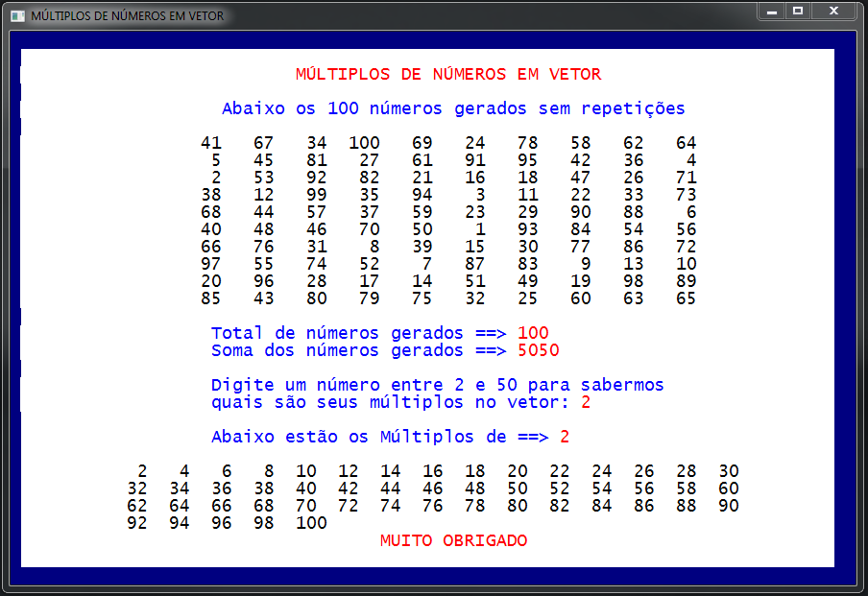The height and width of the screenshot is (596, 868).
Task: Click number 29 in the generated grid
Action: 527,212
